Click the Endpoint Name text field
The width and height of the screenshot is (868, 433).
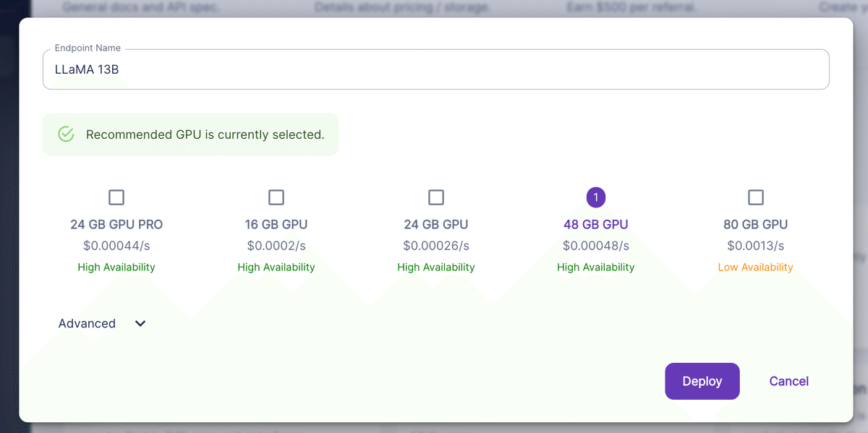[435, 70]
